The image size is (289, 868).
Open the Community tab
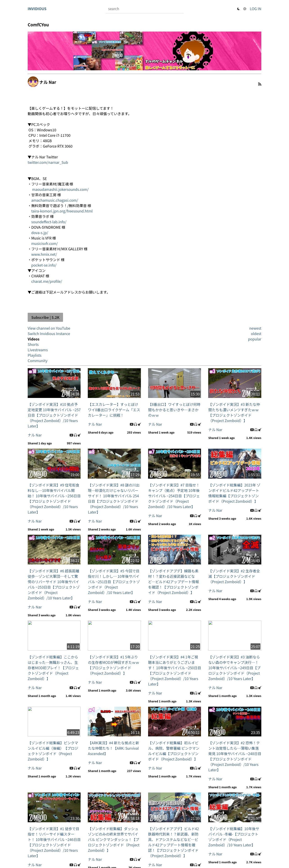pyautogui.click(x=38, y=361)
